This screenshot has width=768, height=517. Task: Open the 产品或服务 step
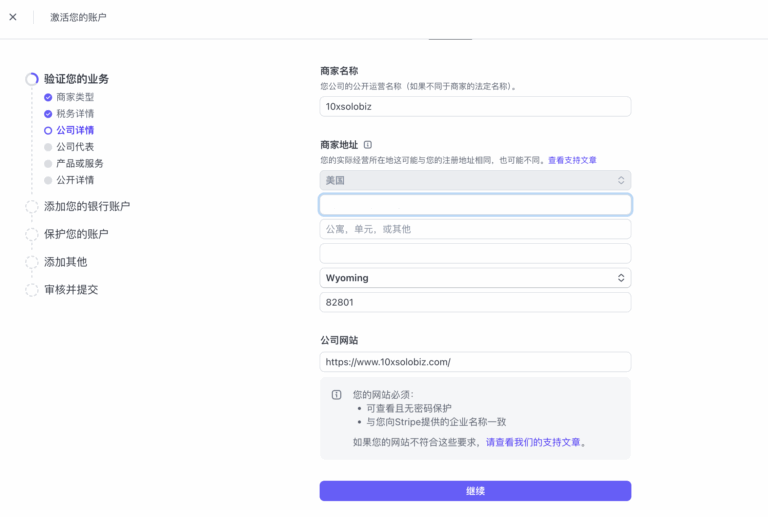pos(80,163)
